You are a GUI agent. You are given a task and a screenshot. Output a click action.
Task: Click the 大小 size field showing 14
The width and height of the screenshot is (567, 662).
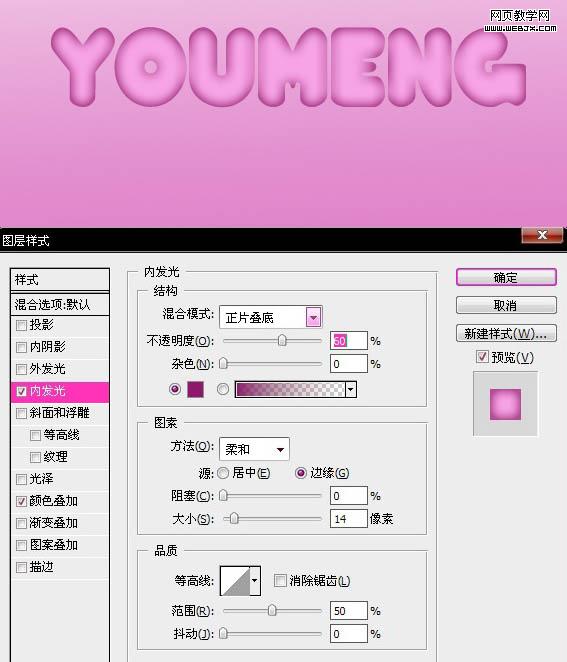[x=349, y=518]
